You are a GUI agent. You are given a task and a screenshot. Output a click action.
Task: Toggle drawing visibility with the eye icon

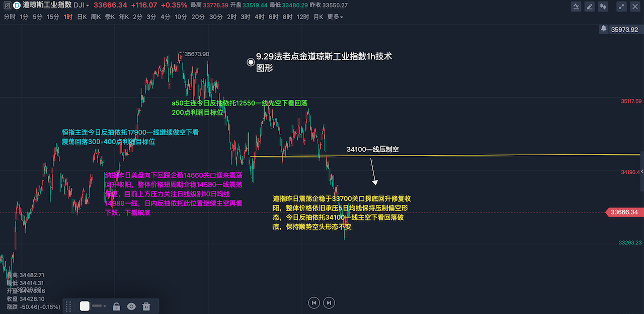(x=131, y=306)
